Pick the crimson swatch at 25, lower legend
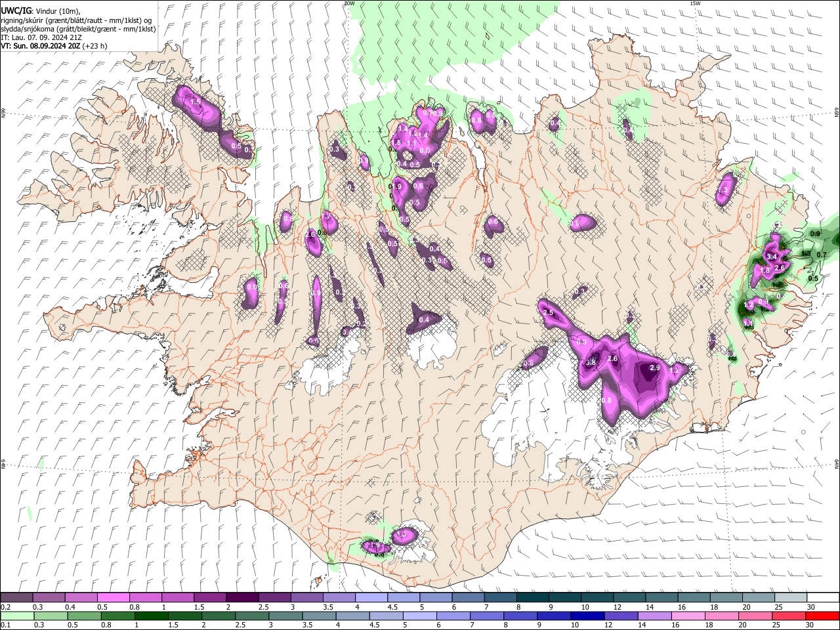Image resolution: width=840 pixels, height=630 pixels. pyautogui.click(x=787, y=616)
